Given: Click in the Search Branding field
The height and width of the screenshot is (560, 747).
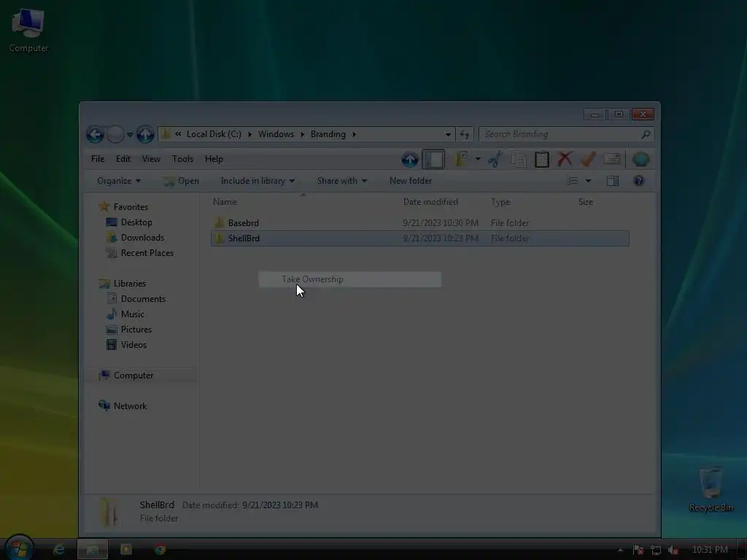Looking at the screenshot, I should [x=560, y=135].
